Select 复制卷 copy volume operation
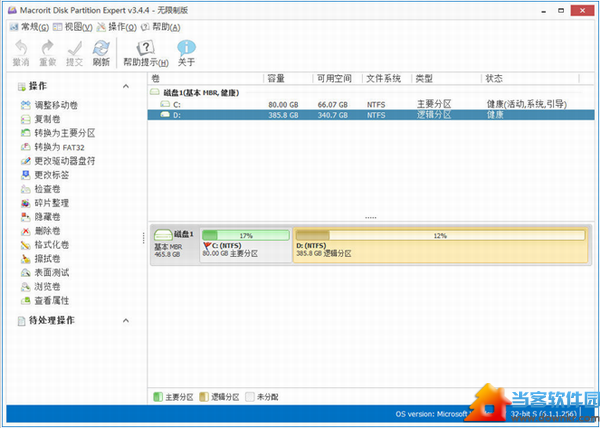The image size is (600, 428). pyautogui.click(x=41, y=119)
